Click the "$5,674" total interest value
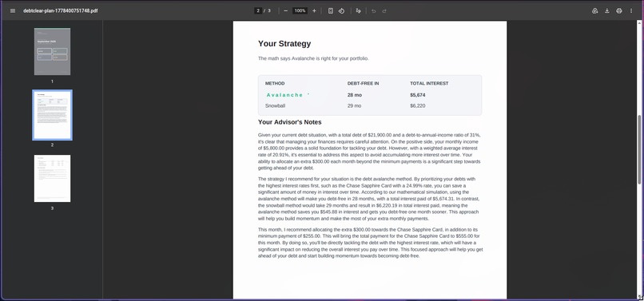Screen dimensions: 644x301 [418, 95]
